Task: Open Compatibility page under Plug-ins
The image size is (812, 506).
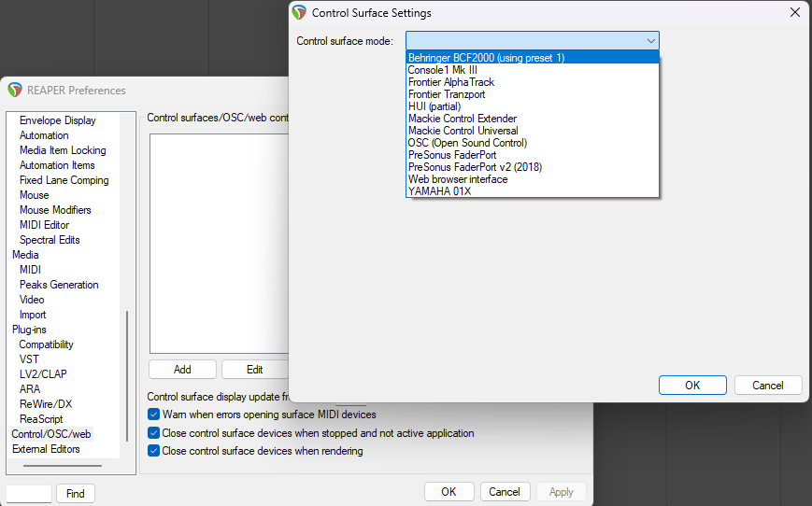Action: click(46, 344)
